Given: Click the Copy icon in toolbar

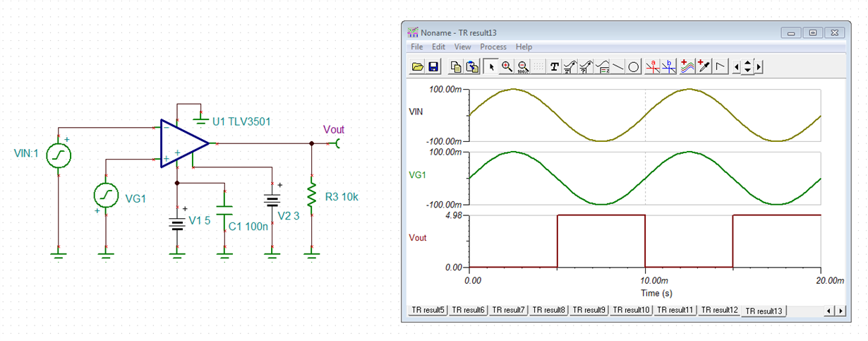Looking at the screenshot, I should (x=457, y=67).
